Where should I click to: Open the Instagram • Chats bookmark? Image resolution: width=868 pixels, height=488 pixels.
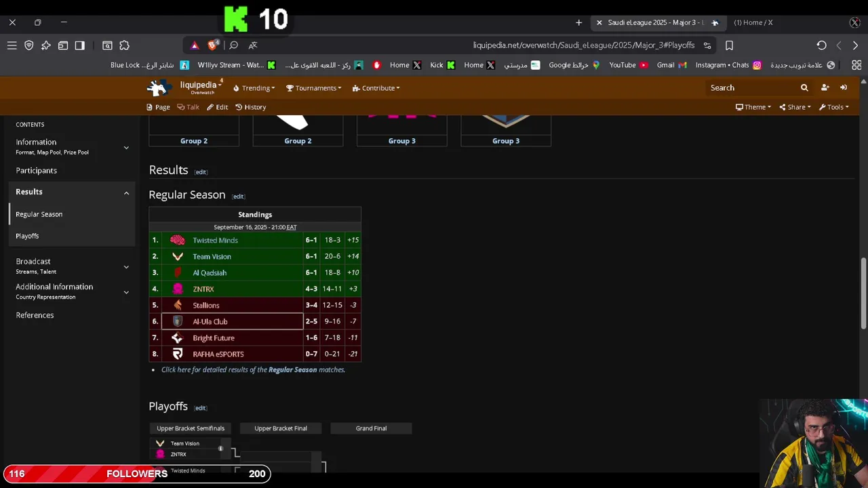coord(728,65)
